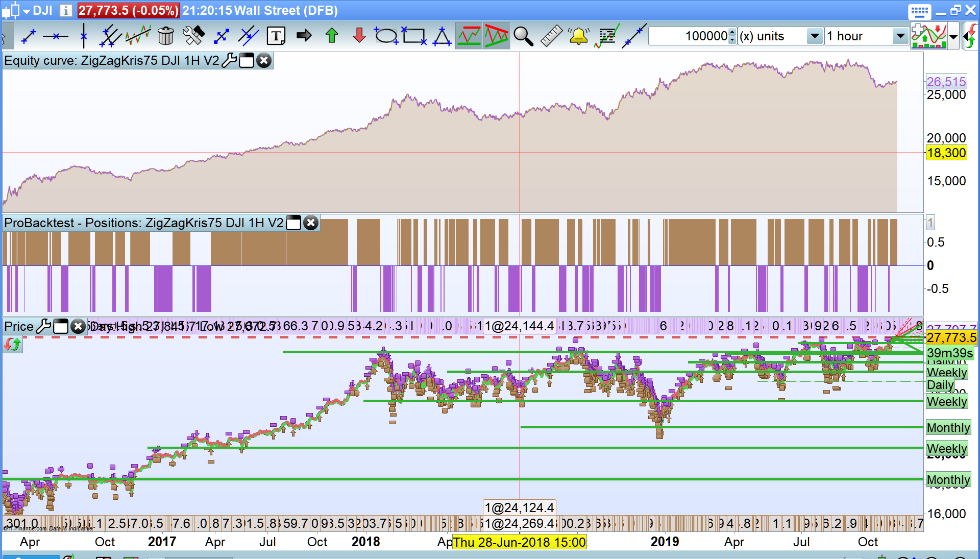980x559 pixels.
Task: Select the ruler measurement tool
Action: coord(551,36)
